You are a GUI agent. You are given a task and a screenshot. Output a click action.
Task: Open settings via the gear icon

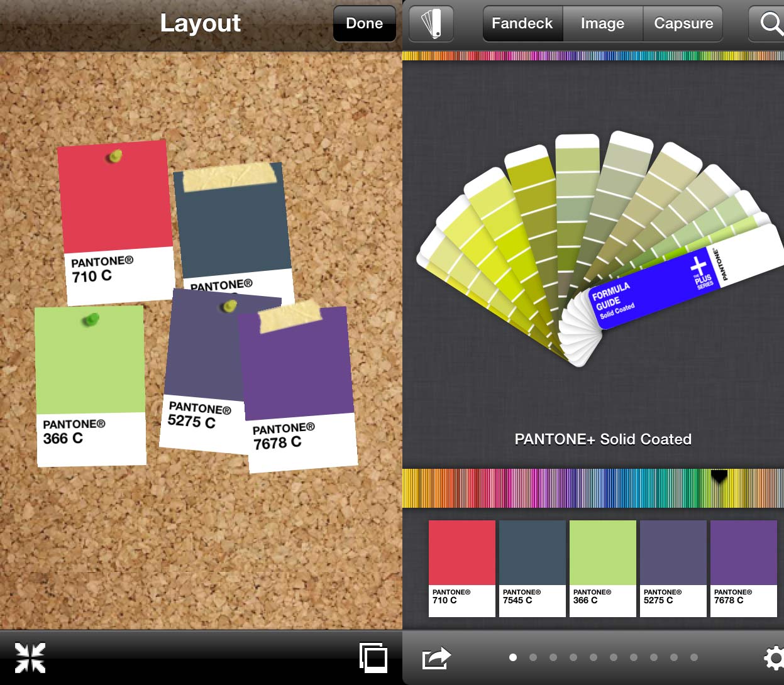(773, 658)
